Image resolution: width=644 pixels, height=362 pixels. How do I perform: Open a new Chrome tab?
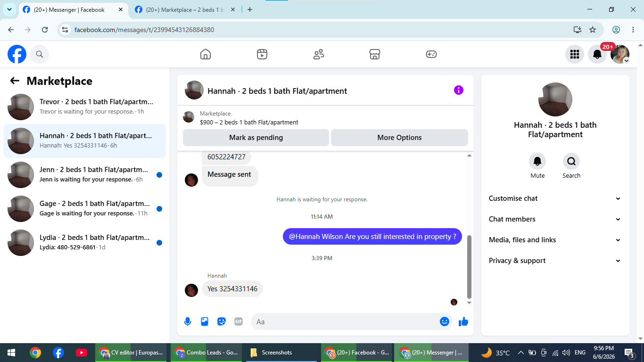pyautogui.click(x=250, y=9)
